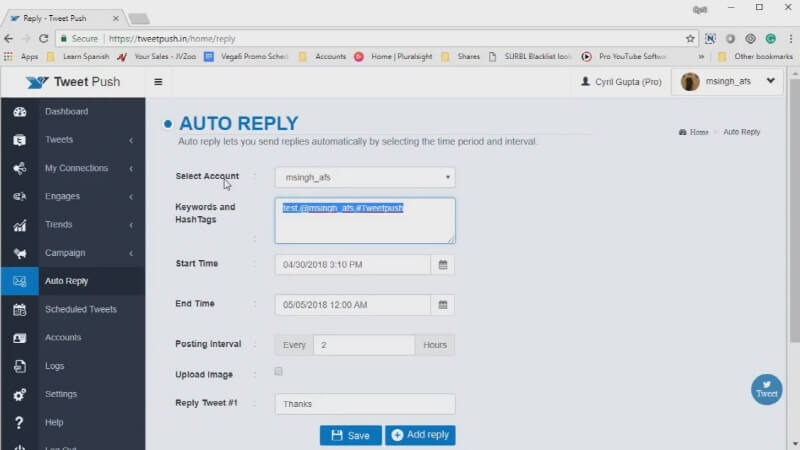The width and height of the screenshot is (800, 450).
Task: Expand the Engages submenu chevron
Action: coord(131,197)
